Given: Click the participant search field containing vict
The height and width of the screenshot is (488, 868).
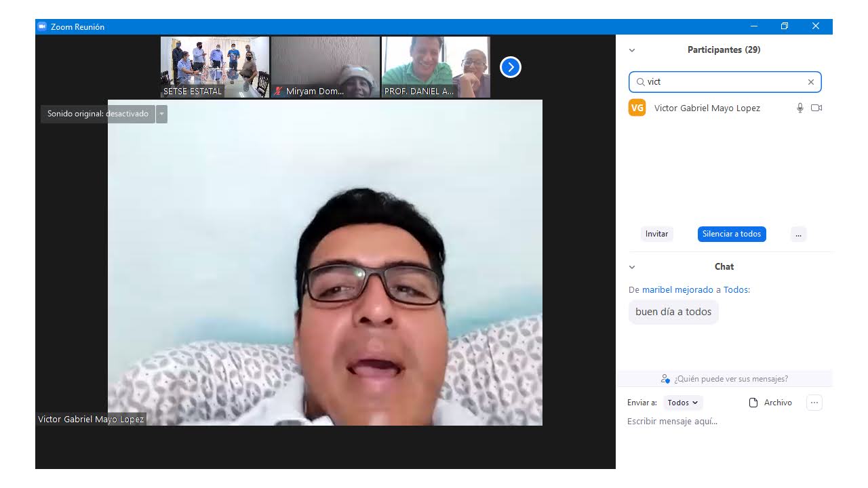Looking at the screenshot, I should [725, 82].
